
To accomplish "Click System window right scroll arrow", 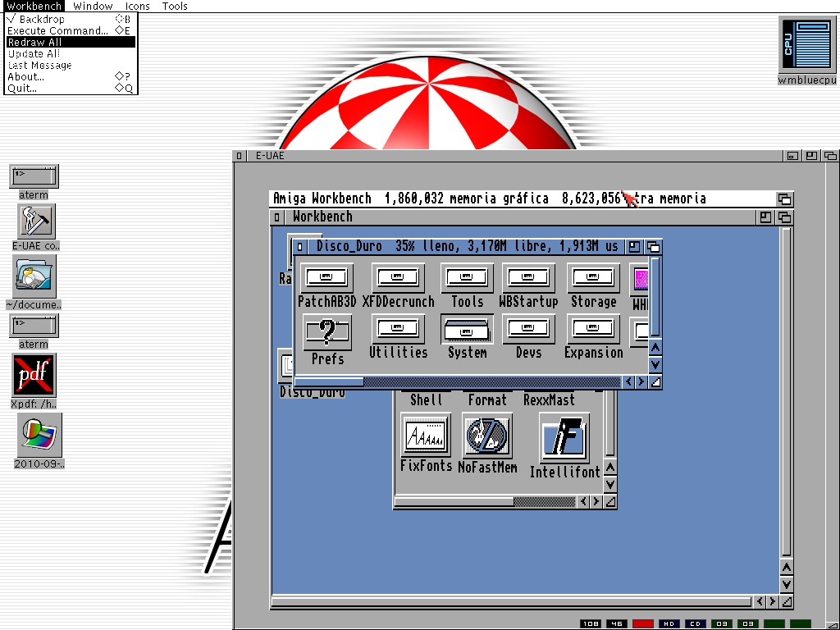I will click(596, 502).
